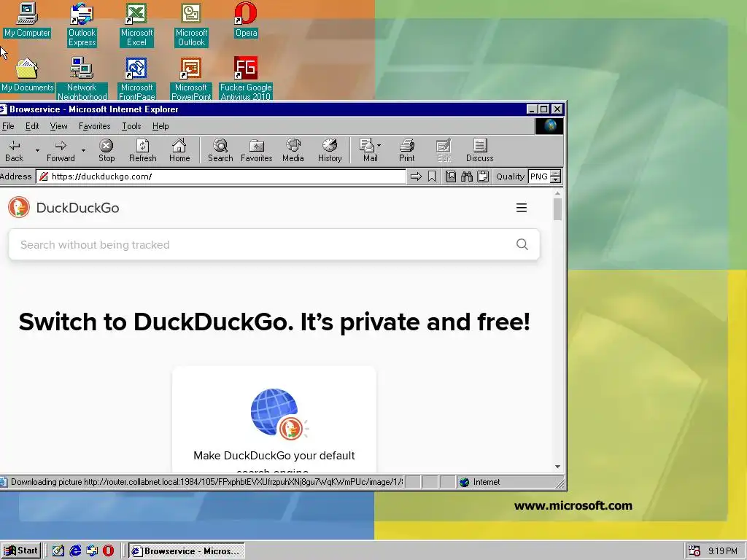Screen dimensions: 747x560
Task: Select the Microsoft PowerPoint desktop shortcut
Action: coord(191,79)
